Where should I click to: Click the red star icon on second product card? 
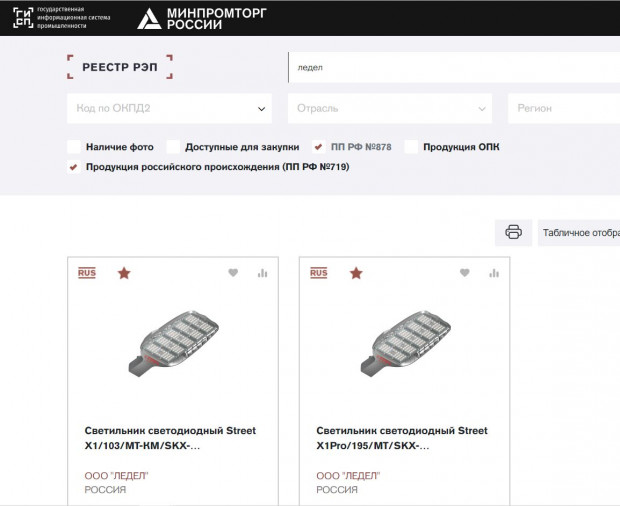(356, 273)
